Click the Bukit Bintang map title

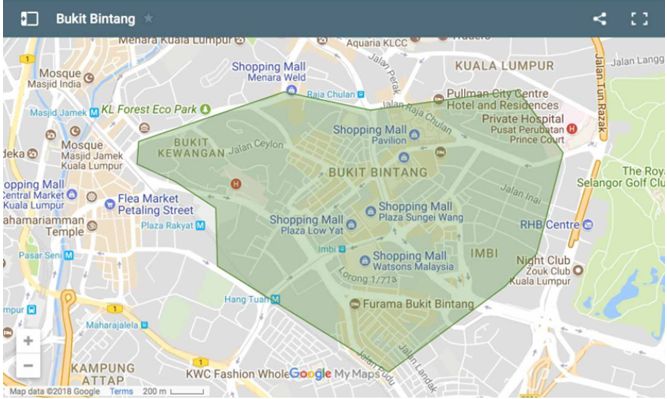coord(95,19)
